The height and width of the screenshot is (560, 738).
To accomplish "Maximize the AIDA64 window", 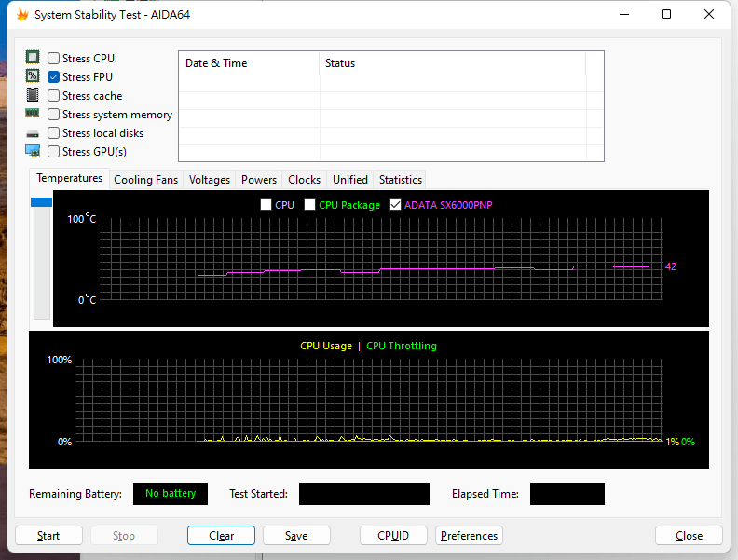I will coord(666,14).
